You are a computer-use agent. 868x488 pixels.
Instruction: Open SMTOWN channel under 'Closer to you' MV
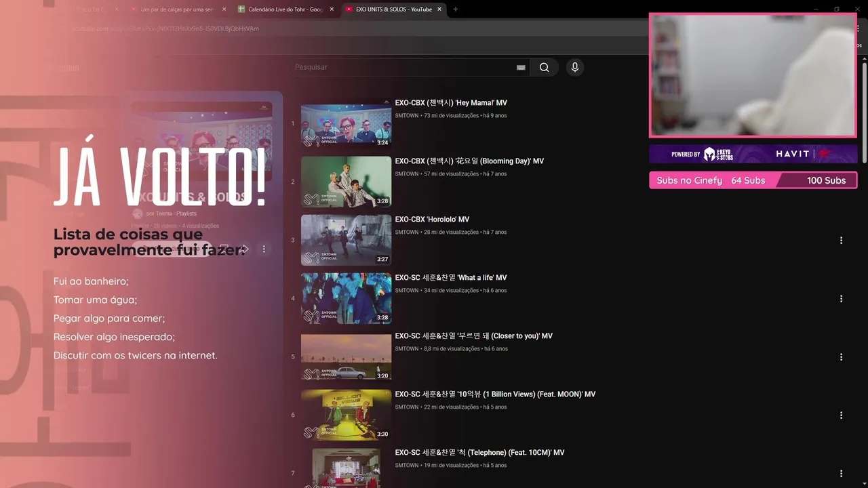coord(407,349)
